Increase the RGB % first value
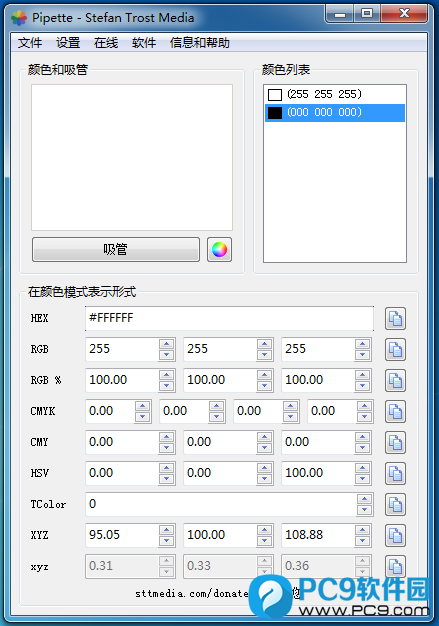 (166, 375)
